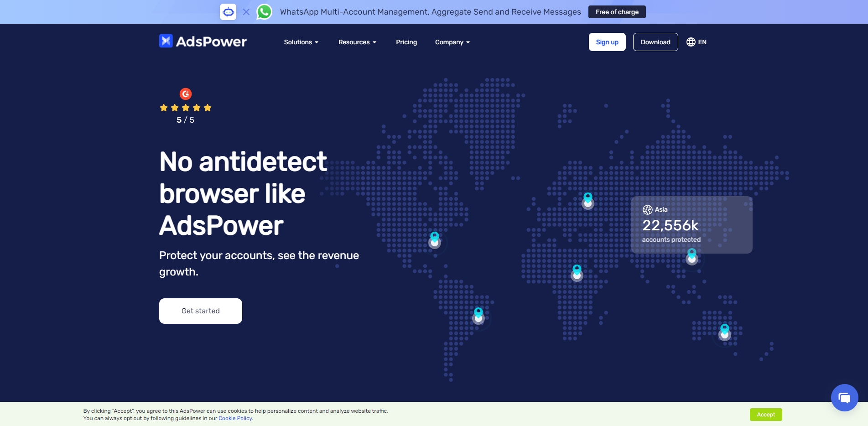Select the Asia map pin

tap(692, 256)
